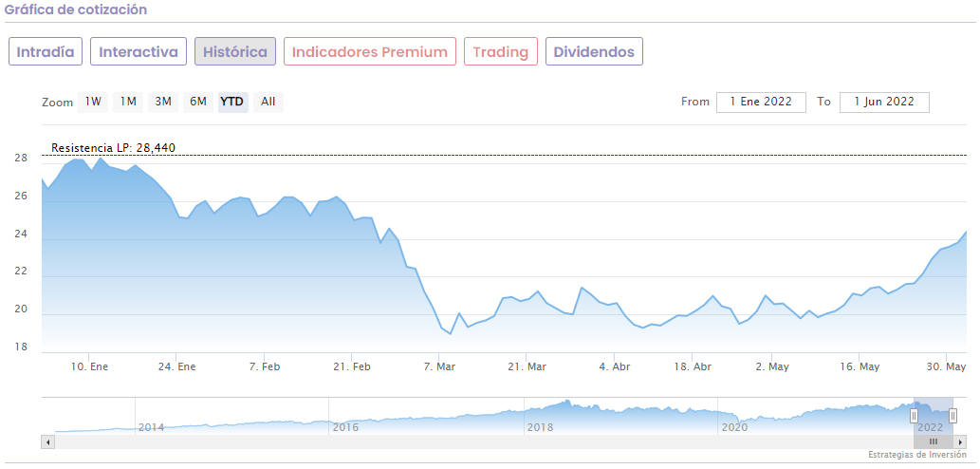
Task: Go to the Trading tab
Action: point(501,52)
